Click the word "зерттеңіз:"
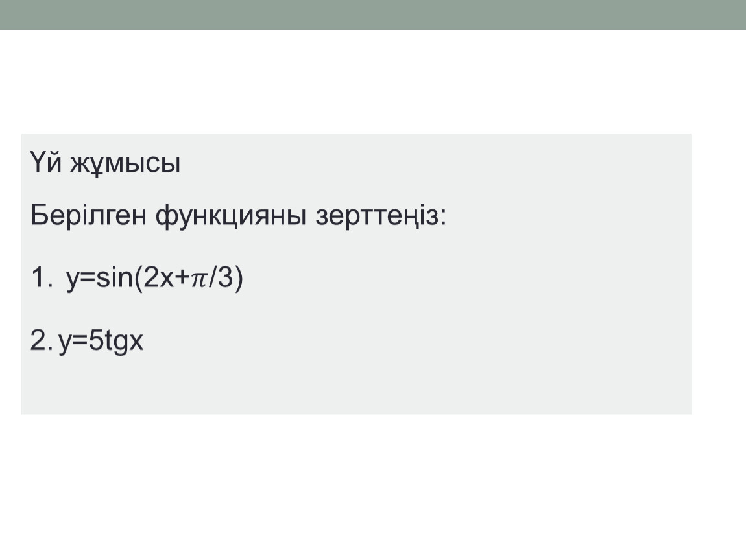Image resolution: width=746 pixels, height=560 pixels. point(381,216)
